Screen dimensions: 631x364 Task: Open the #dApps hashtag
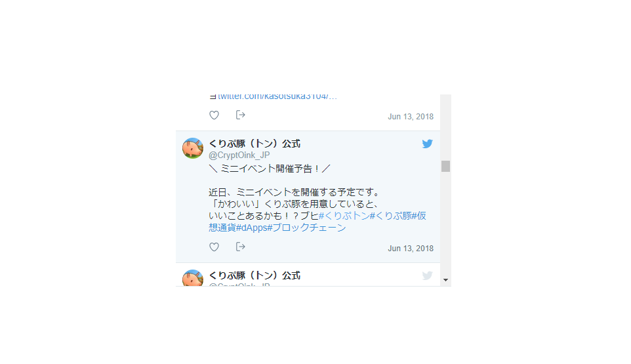251,228
